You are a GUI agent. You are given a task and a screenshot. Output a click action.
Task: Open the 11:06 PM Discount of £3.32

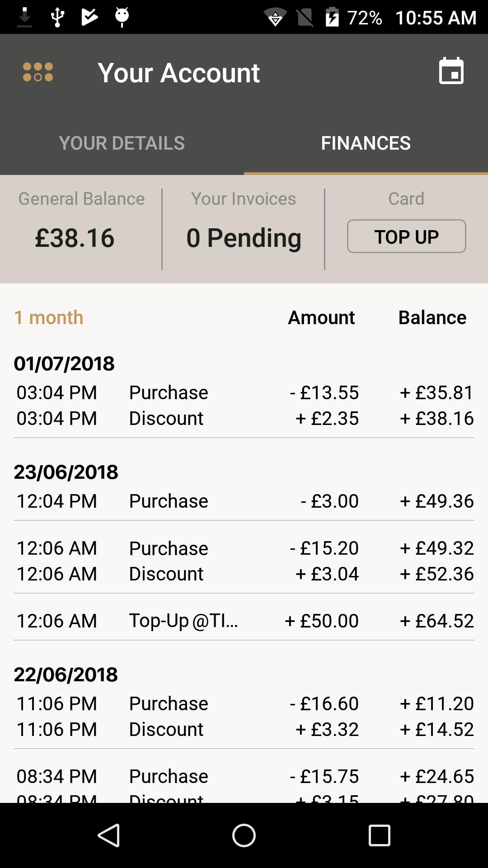click(x=244, y=729)
